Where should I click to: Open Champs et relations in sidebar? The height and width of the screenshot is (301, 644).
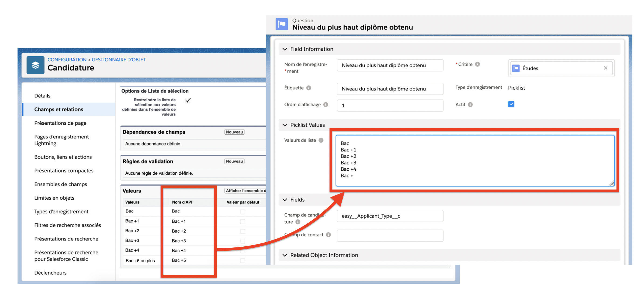pyautogui.click(x=59, y=109)
